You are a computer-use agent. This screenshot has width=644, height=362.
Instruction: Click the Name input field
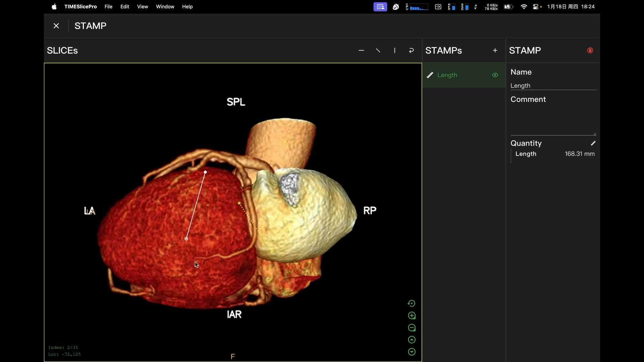pos(553,86)
